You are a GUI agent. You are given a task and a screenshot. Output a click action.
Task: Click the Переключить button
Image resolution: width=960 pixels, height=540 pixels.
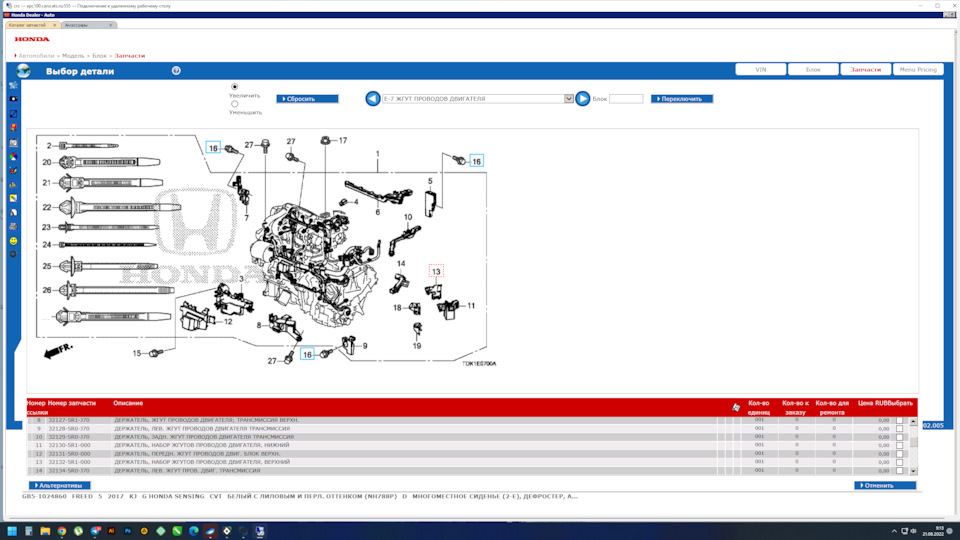click(682, 99)
